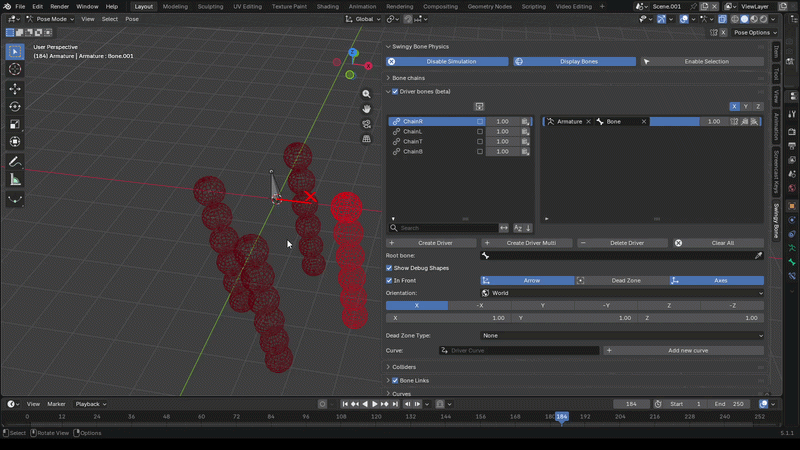The height and width of the screenshot is (450, 800).
Task: Open the Pose Mode dropdown
Action: point(50,19)
